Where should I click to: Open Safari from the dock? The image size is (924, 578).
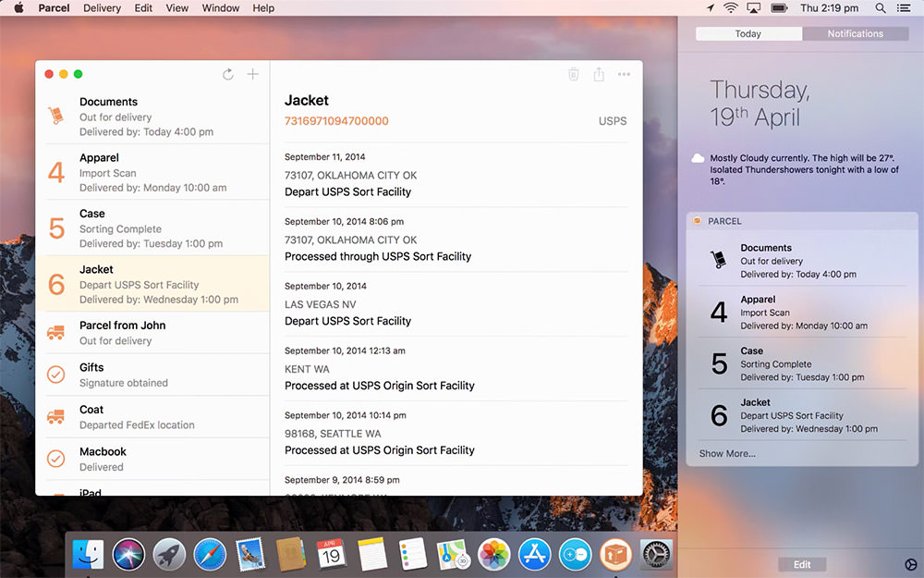click(210, 555)
